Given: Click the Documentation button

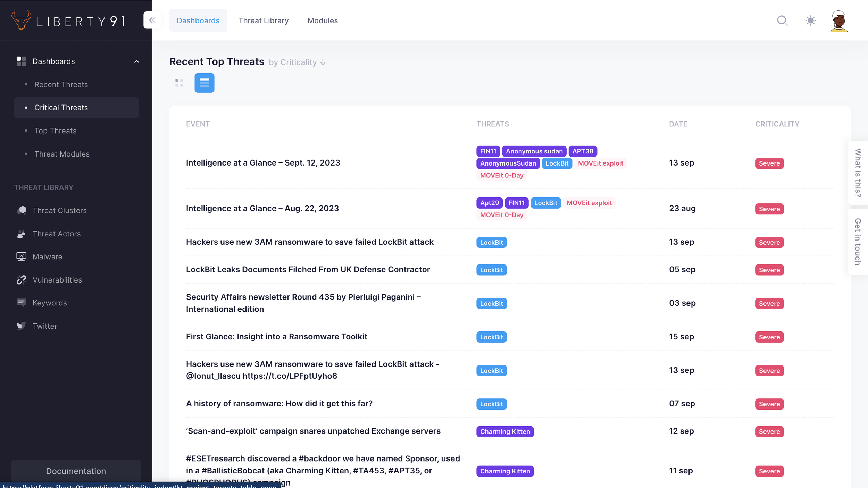Looking at the screenshot, I should [76, 471].
